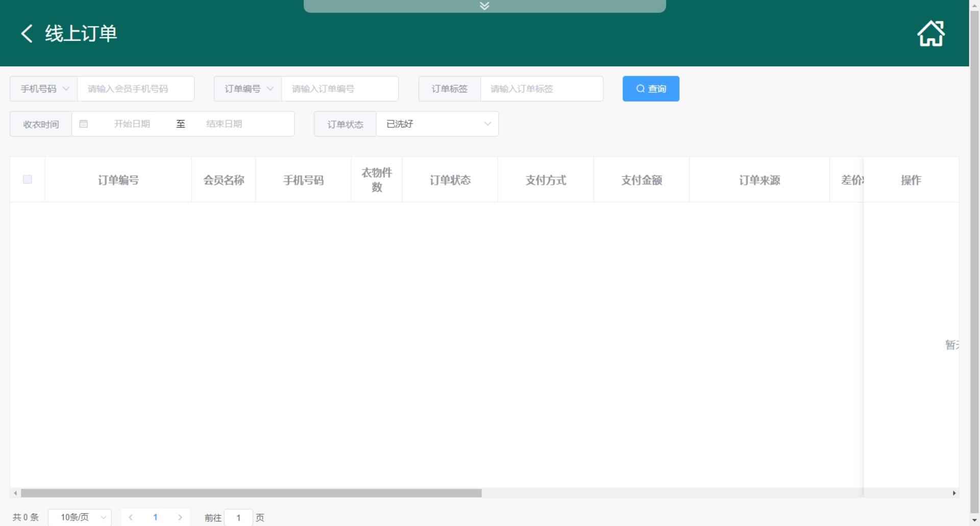This screenshot has width=980, height=526.
Task: Expand the 订单状态 dropdown showing 已洗好
Action: pyautogui.click(x=437, y=124)
